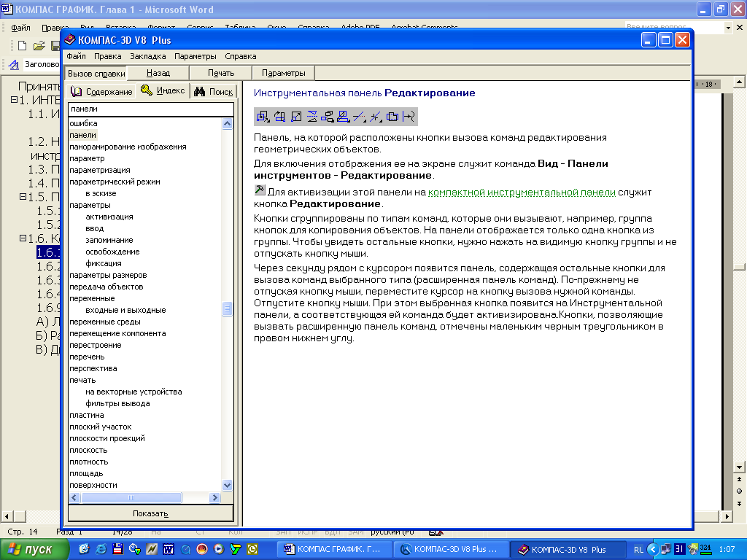Image resolution: width=747 pixels, height=560 pixels.
Task: Click the hammer icon beside activation paragraph
Action: [260, 190]
